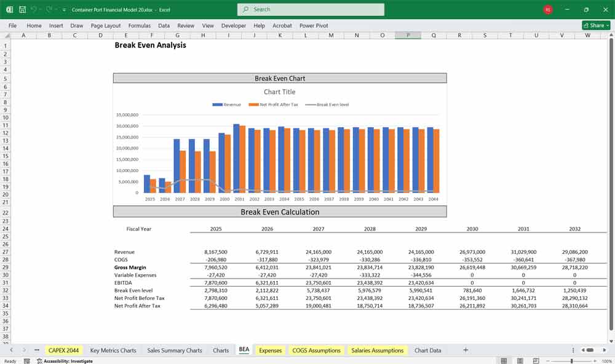This screenshot has width=615, height=364.
Task: Switch to Normal view in the status bar
Action: coord(505,360)
